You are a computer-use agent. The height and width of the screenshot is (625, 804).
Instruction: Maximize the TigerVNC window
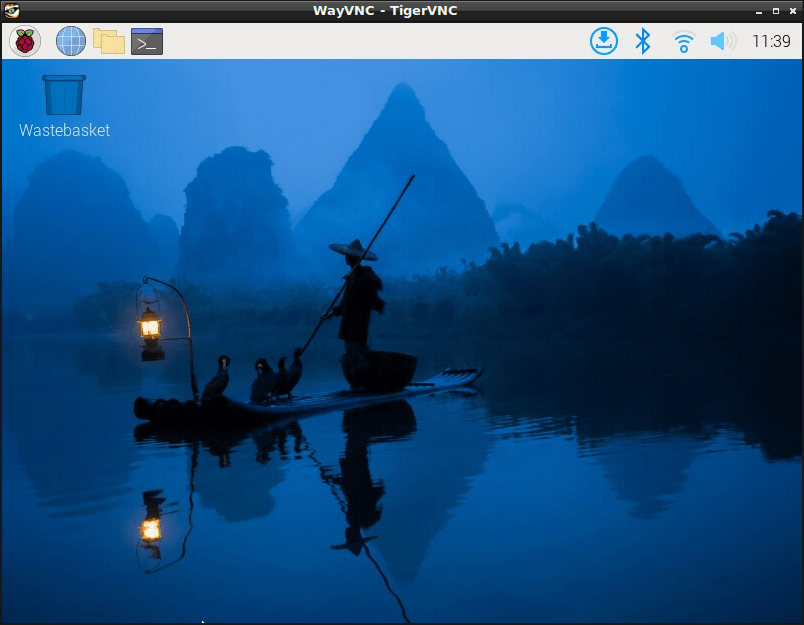[x=776, y=11]
